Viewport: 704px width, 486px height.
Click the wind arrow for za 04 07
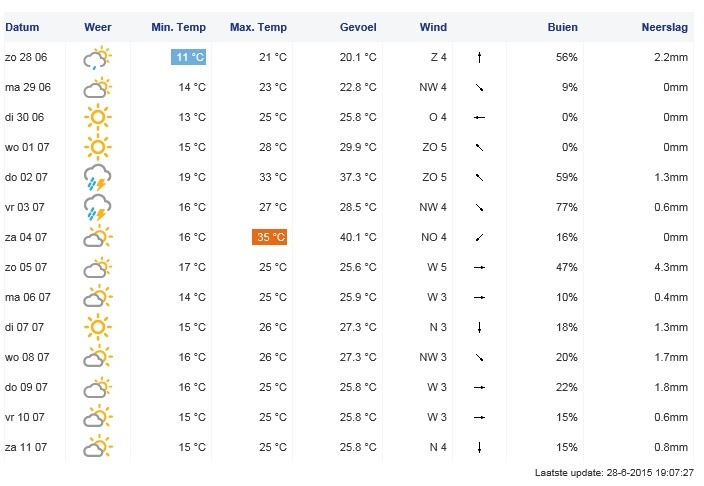coord(480,238)
